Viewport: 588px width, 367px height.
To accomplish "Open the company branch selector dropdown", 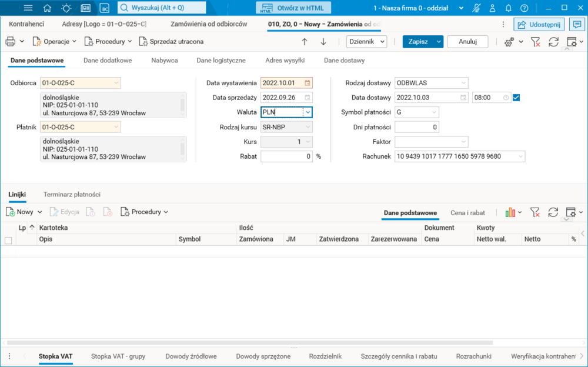I will (461, 8).
